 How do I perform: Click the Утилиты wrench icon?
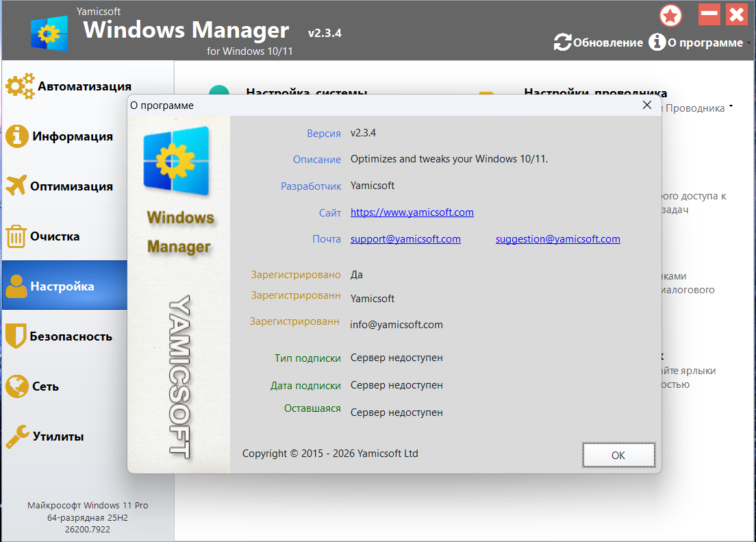coord(17,436)
